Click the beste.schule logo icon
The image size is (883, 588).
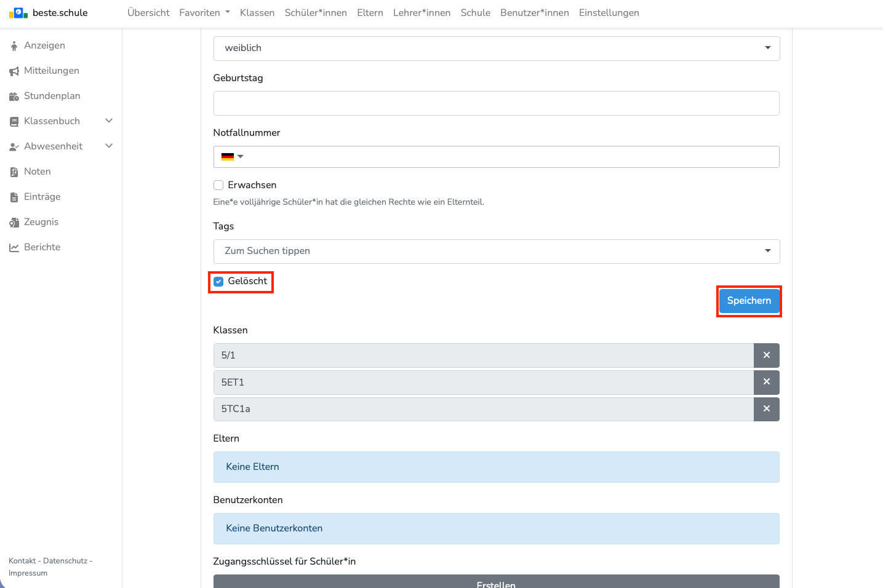pyautogui.click(x=18, y=13)
